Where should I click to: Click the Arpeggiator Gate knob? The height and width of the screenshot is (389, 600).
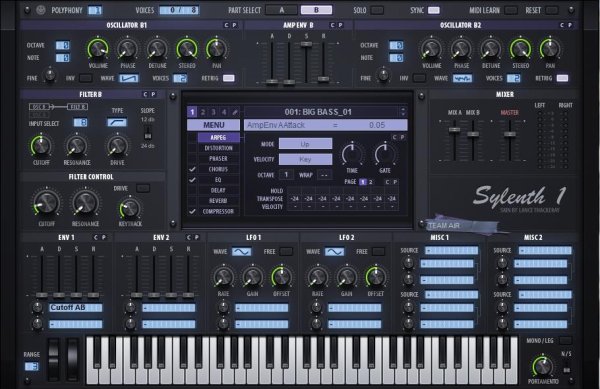click(x=385, y=154)
